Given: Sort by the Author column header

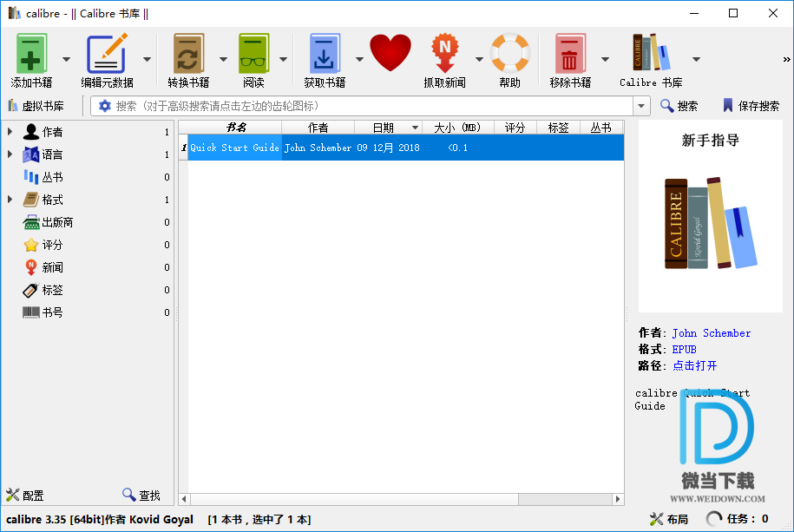Looking at the screenshot, I should [318, 128].
